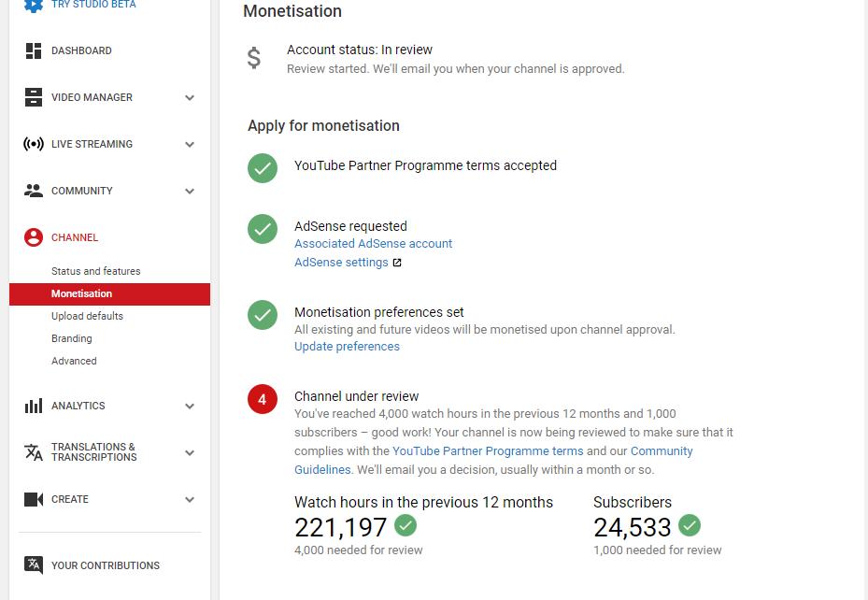Open the AdSense settings link
Screen dimensions: 868x600
coord(341,263)
